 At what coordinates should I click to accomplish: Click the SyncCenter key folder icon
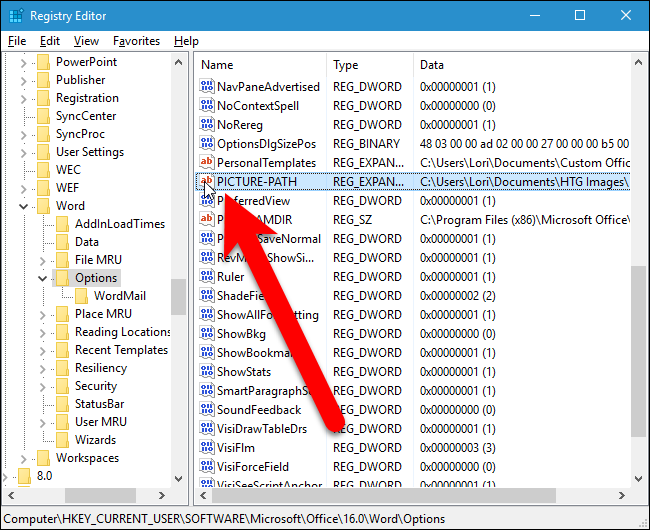click(x=44, y=116)
